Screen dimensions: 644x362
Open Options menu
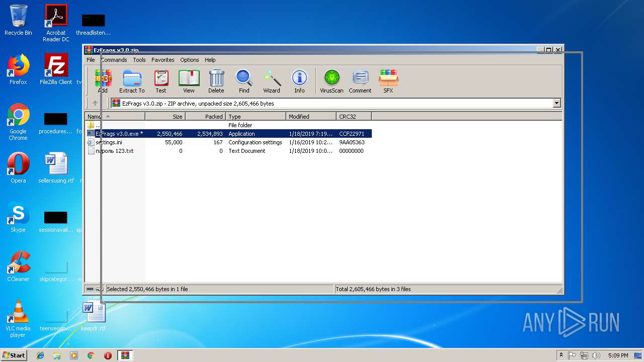point(190,60)
